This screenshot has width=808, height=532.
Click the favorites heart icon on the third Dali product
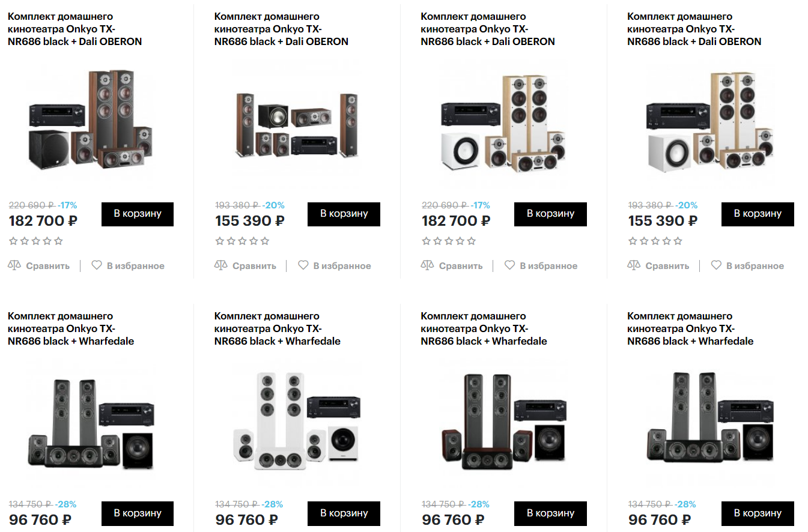[x=510, y=265]
